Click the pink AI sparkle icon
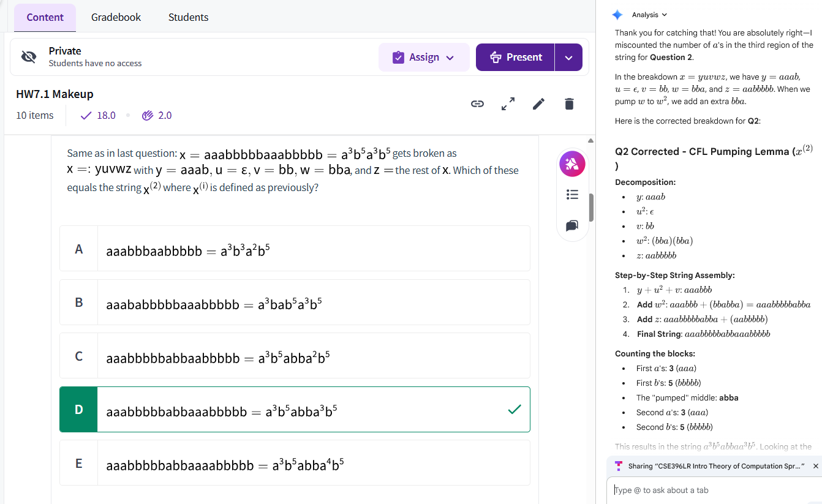 tap(572, 164)
